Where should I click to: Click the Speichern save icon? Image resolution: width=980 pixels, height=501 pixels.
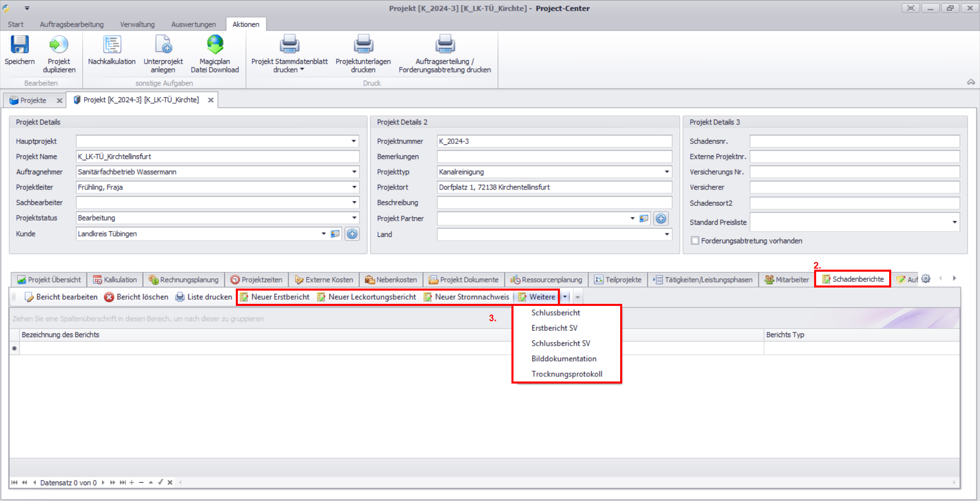pyautogui.click(x=19, y=45)
